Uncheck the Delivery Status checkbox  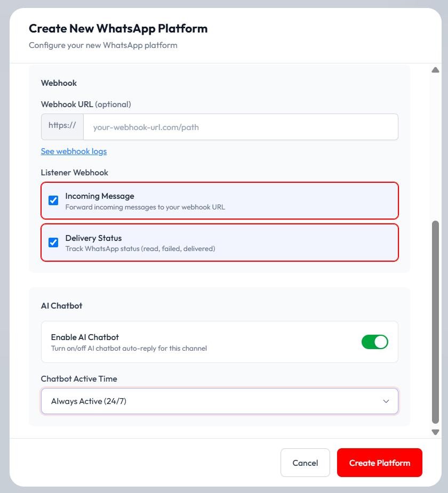pyautogui.click(x=53, y=243)
